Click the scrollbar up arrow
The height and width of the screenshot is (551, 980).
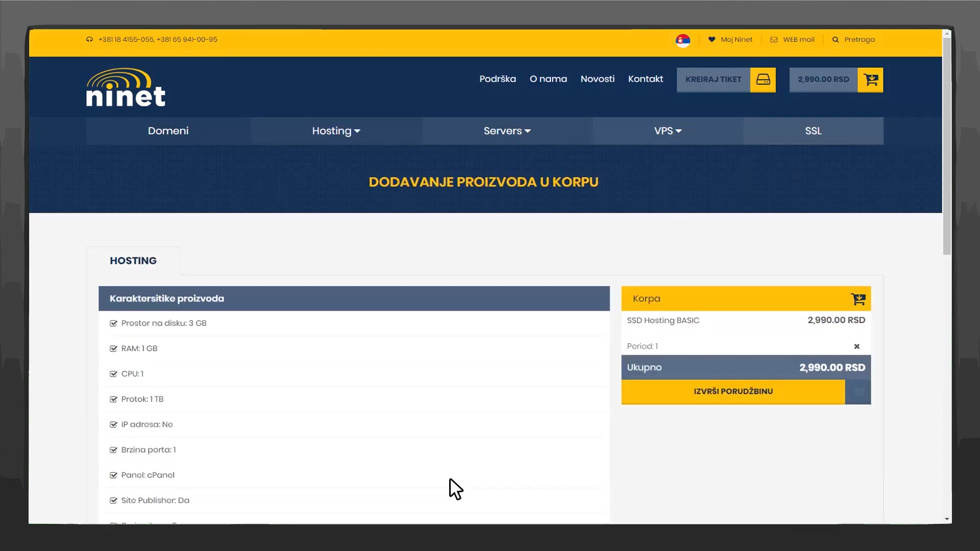pyautogui.click(x=947, y=34)
